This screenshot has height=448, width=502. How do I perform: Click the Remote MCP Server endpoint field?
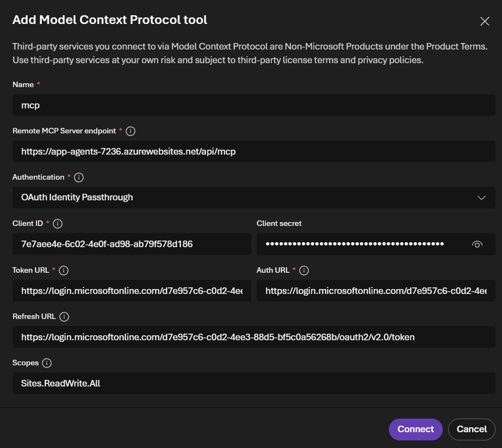pyautogui.click(x=253, y=151)
